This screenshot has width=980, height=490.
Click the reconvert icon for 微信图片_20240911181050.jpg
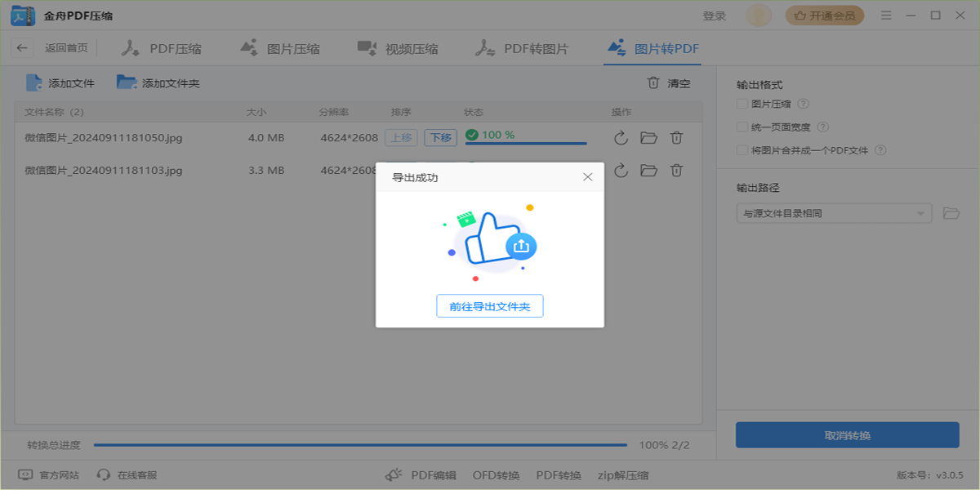pyautogui.click(x=621, y=137)
